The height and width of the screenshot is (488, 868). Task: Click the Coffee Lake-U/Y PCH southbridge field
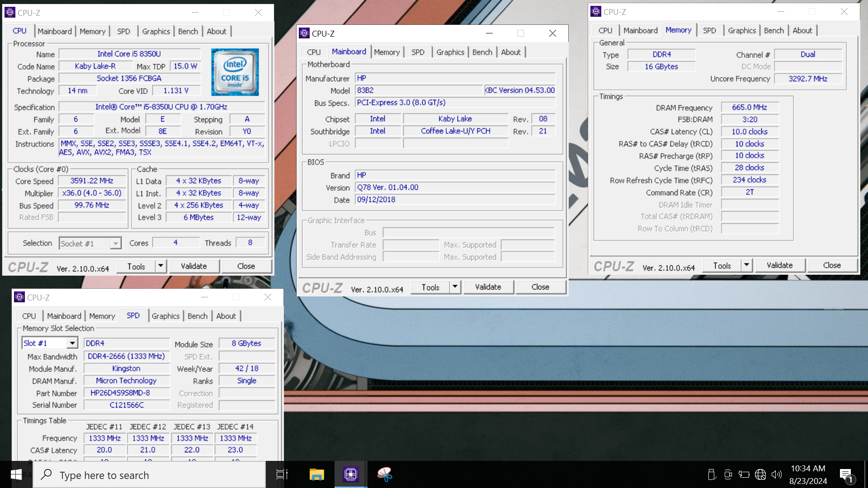(x=455, y=131)
